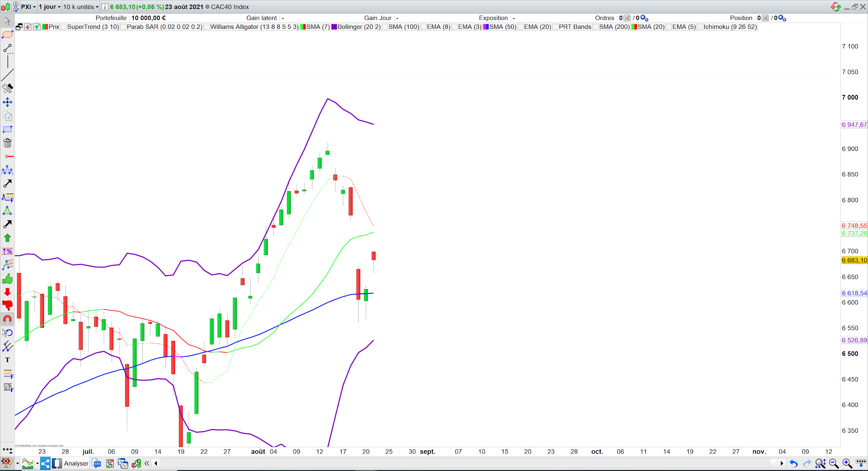Select the text annotation T tool

pyautogui.click(x=7, y=360)
